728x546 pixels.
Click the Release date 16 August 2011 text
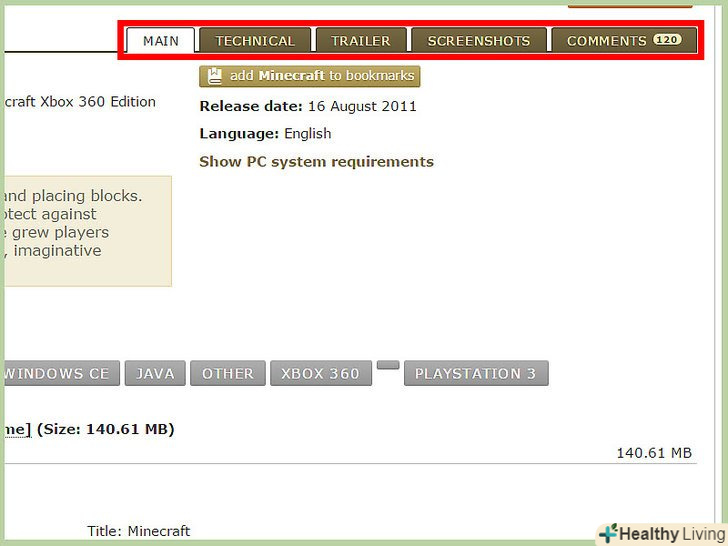[x=308, y=106]
